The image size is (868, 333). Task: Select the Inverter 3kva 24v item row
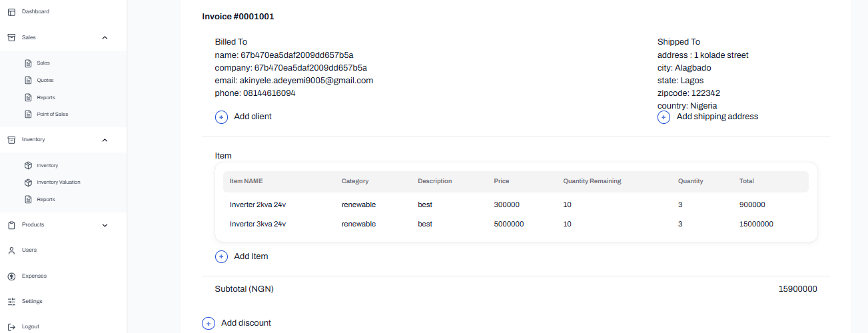tap(258, 224)
